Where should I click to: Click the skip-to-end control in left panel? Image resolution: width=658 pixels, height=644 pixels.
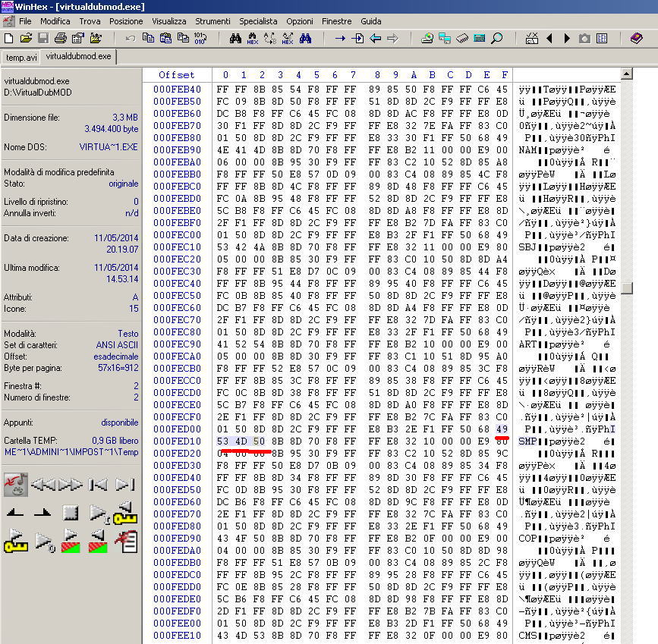click(125, 485)
